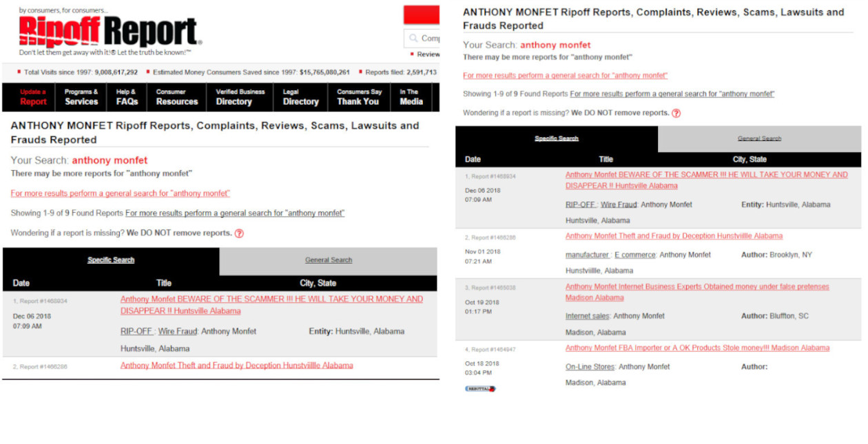Click 'Hunstviillle, Alabama' location under manufacturer row

click(599, 271)
